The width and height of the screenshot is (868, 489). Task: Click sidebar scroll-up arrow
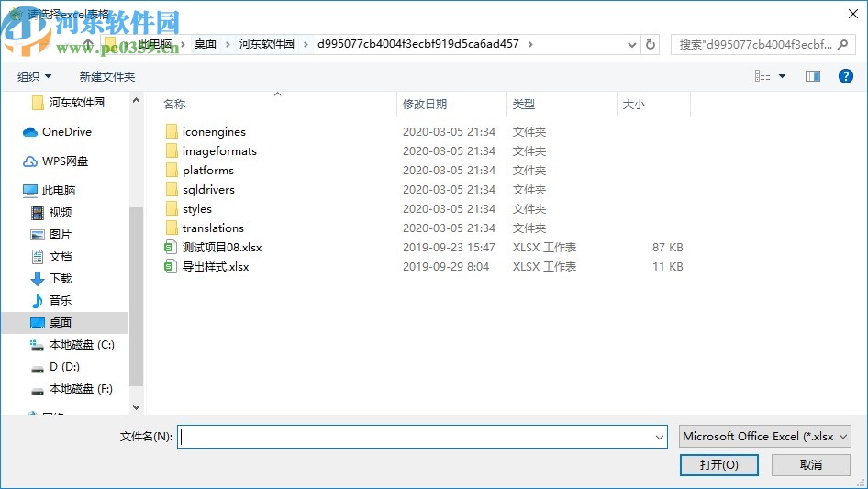(x=136, y=100)
